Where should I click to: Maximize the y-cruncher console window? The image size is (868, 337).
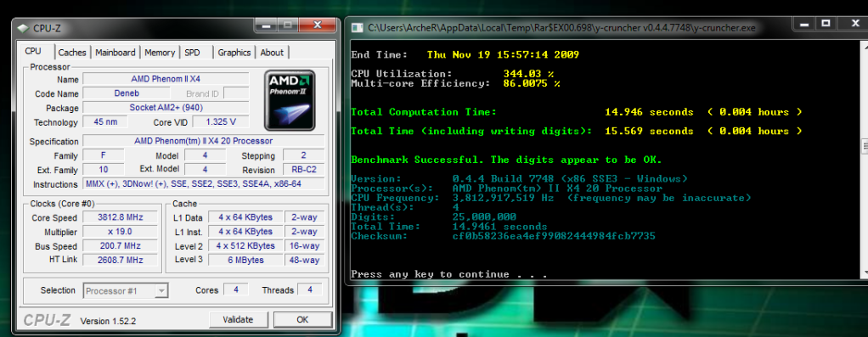click(x=826, y=23)
